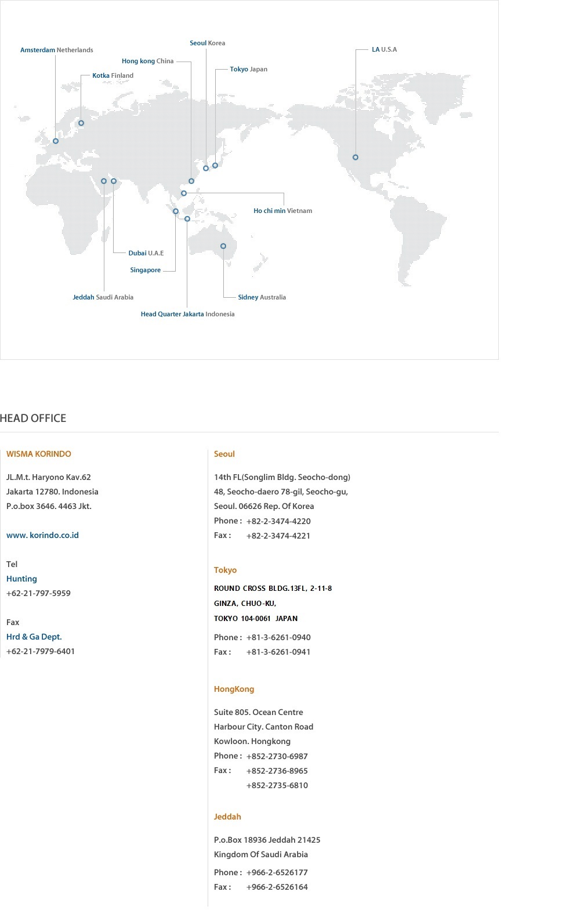
Task: Select the Suite 805. Ocean Centre line
Action: coord(259,712)
